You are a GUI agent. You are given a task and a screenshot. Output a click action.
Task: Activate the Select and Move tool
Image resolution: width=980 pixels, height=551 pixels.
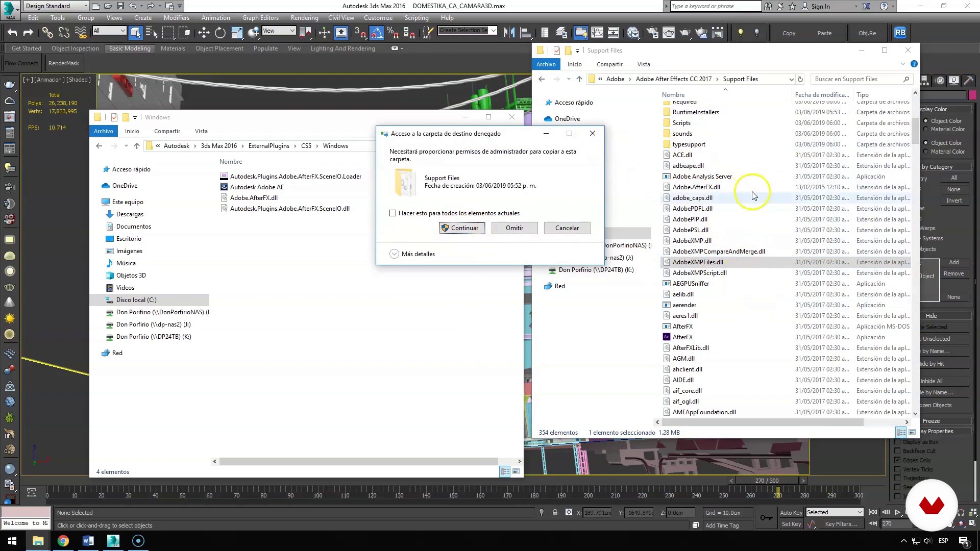click(x=204, y=33)
